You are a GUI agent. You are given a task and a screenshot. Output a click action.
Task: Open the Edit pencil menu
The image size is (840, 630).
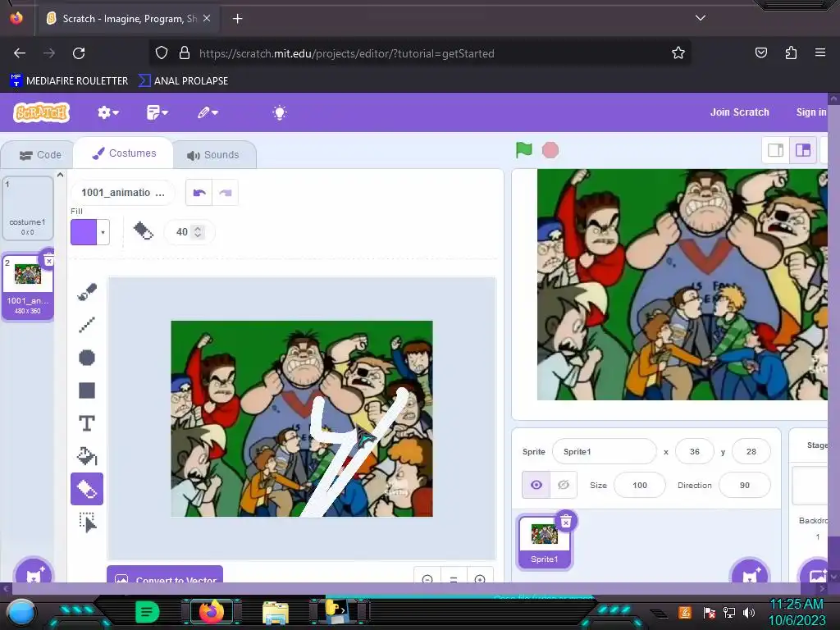[x=208, y=112]
